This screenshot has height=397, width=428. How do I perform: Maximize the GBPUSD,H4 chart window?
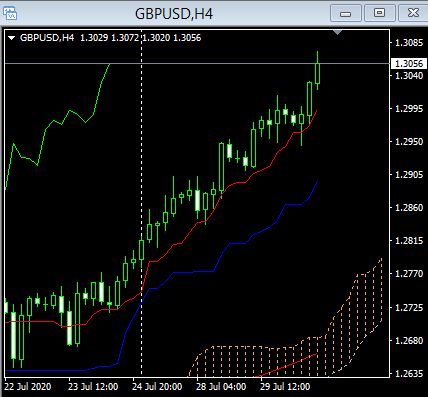[379, 13]
